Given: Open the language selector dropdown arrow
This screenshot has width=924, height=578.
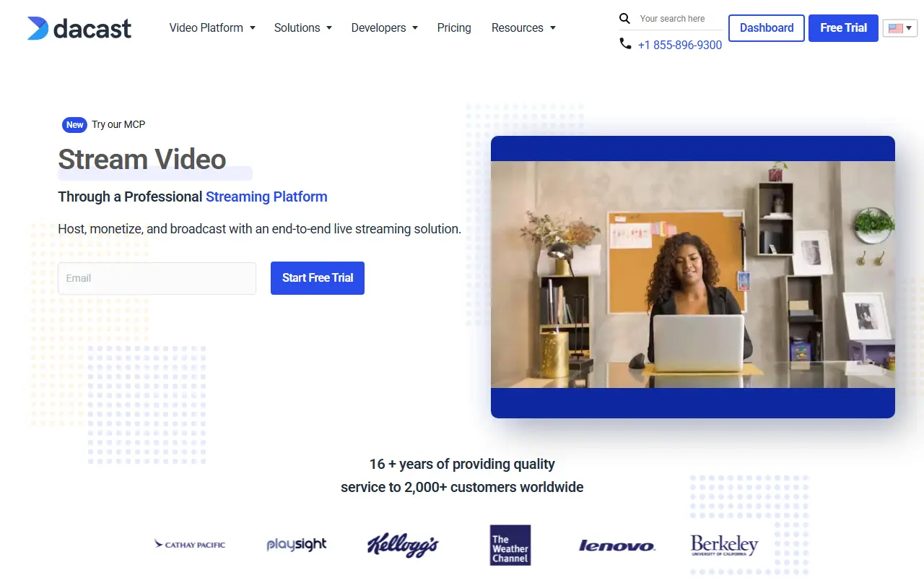Looking at the screenshot, I should pos(910,29).
